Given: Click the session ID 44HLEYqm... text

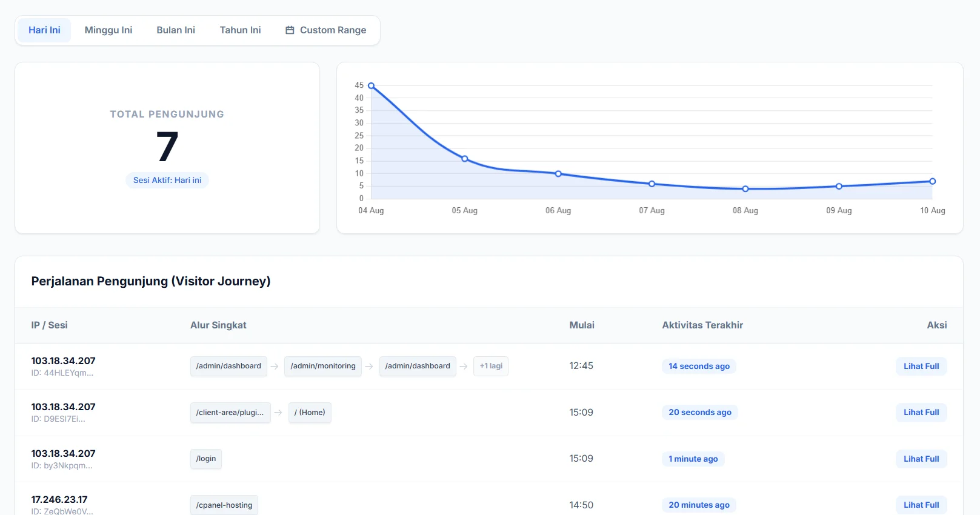Looking at the screenshot, I should tap(62, 373).
